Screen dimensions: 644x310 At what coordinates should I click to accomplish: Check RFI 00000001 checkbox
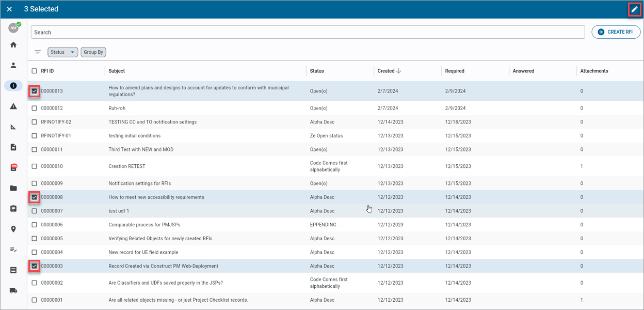pyautogui.click(x=35, y=300)
